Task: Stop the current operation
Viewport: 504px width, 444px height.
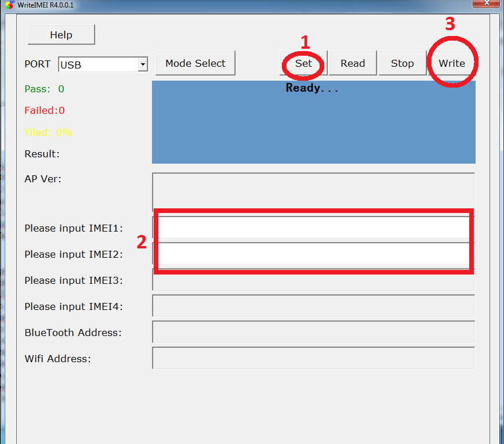Action: coord(401,63)
